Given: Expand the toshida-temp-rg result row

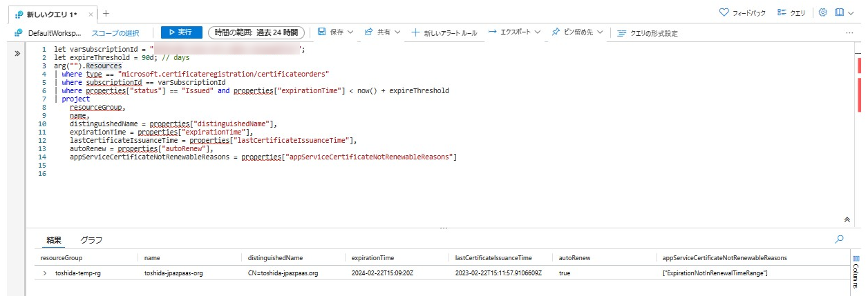Looking at the screenshot, I should pyautogui.click(x=45, y=273).
